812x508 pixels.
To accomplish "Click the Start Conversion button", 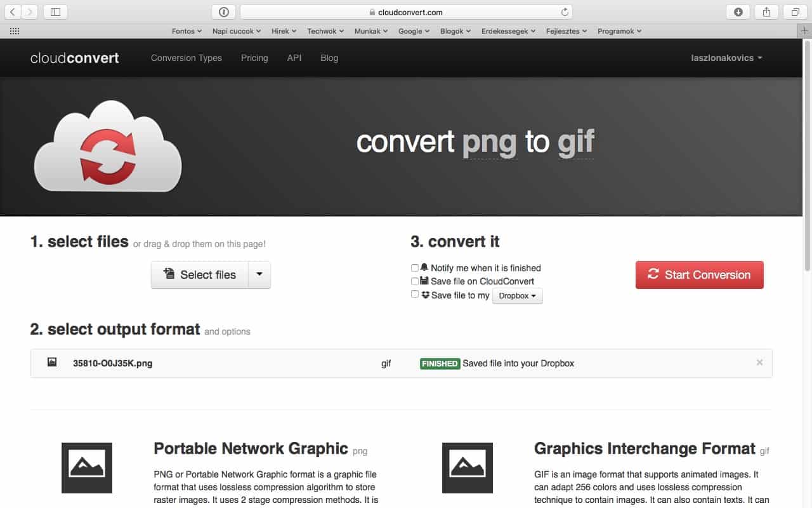I will pyautogui.click(x=700, y=275).
